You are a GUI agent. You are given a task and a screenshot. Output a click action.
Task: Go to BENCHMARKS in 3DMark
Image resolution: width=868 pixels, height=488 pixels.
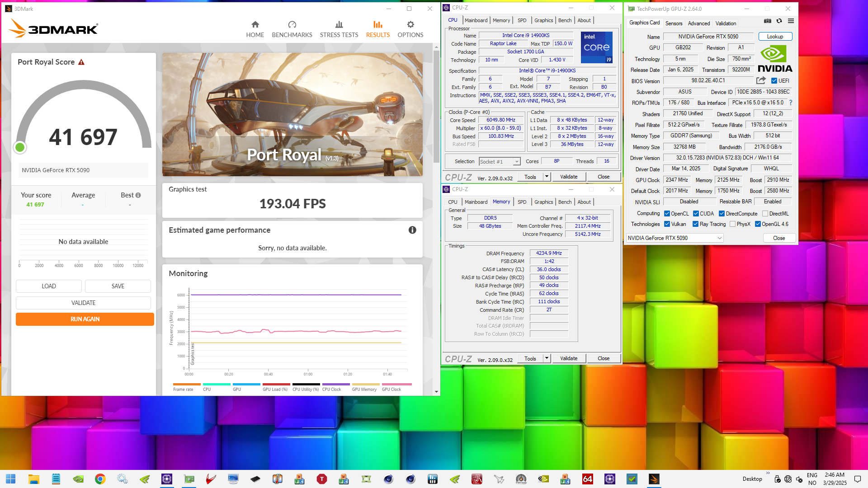pos(292,29)
